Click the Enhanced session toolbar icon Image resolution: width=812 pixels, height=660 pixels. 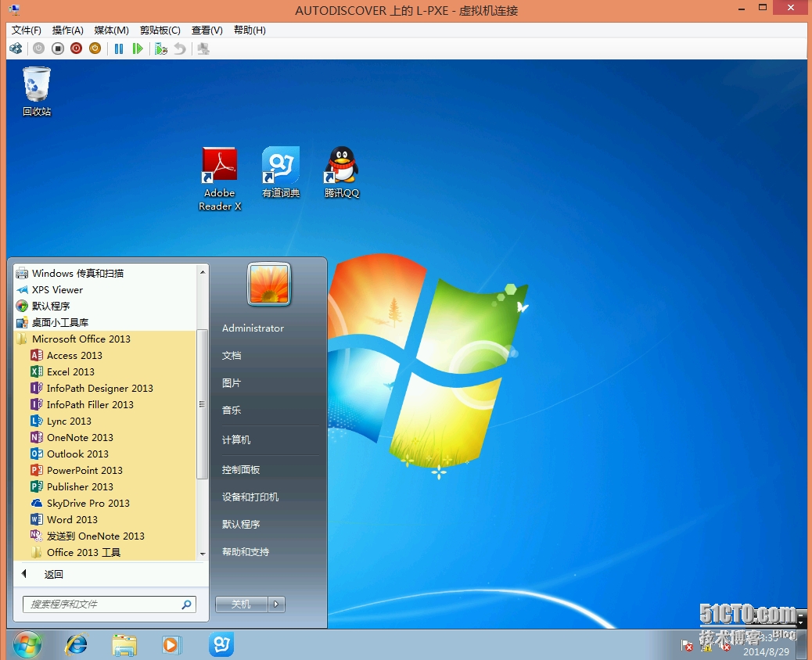coord(203,48)
